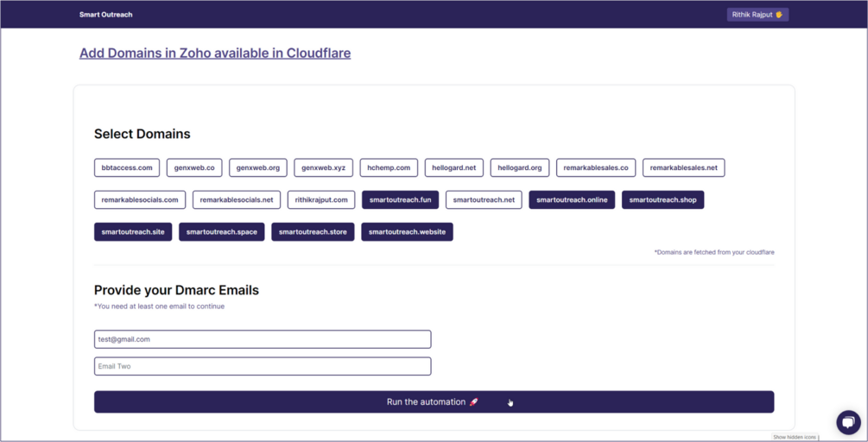Deselect smartoutreach.fun domain

tap(400, 199)
